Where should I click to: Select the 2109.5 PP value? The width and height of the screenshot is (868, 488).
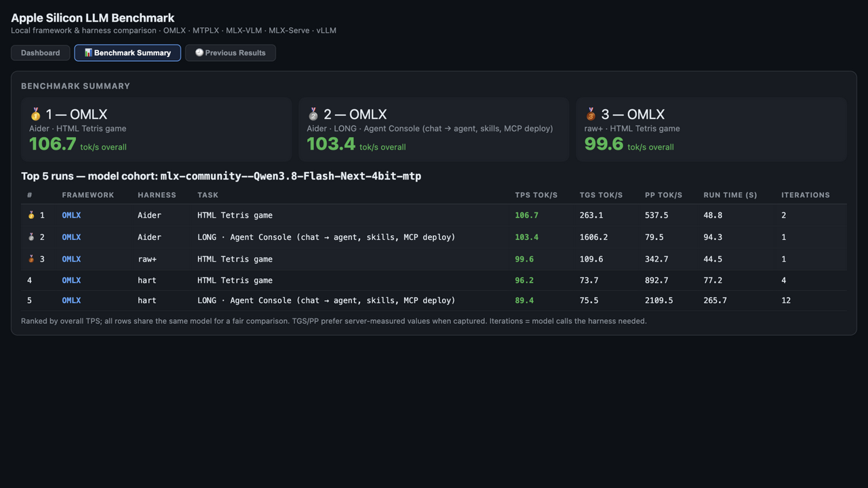659,301
